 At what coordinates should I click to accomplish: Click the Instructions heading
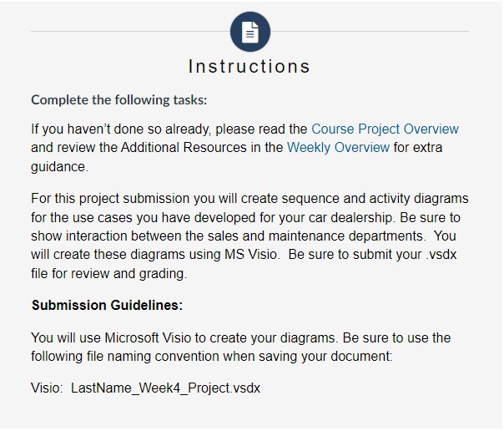coord(249,67)
